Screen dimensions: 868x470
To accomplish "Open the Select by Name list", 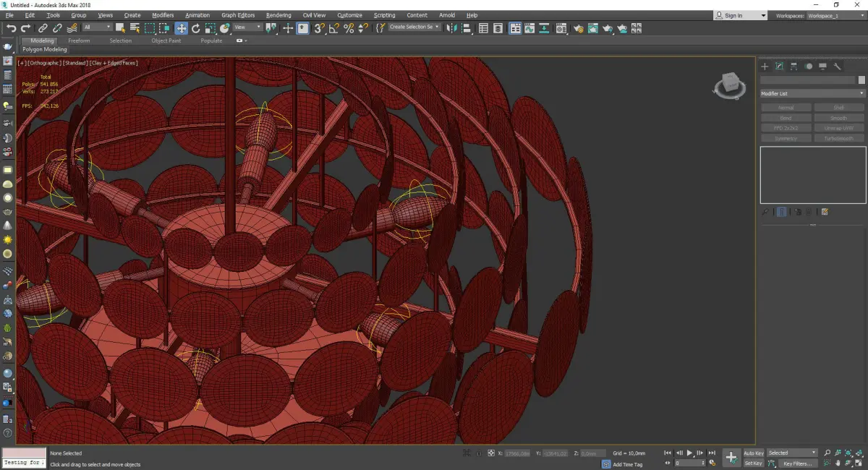I will pos(135,28).
